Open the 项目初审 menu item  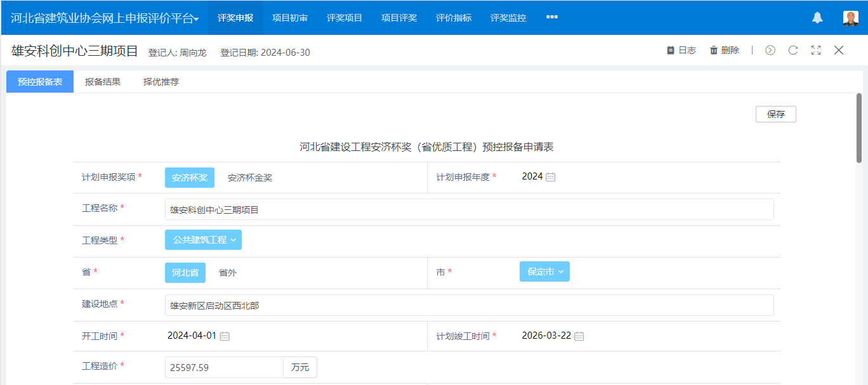(x=290, y=18)
